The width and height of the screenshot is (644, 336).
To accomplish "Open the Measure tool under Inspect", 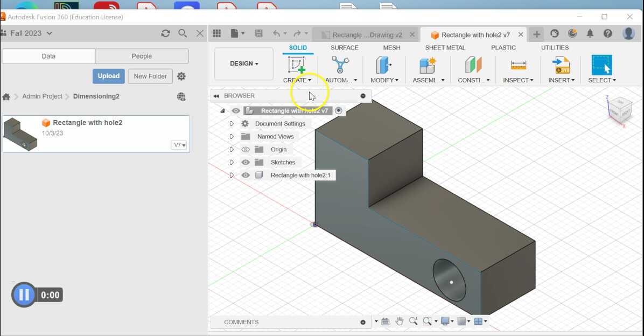I will [518, 65].
